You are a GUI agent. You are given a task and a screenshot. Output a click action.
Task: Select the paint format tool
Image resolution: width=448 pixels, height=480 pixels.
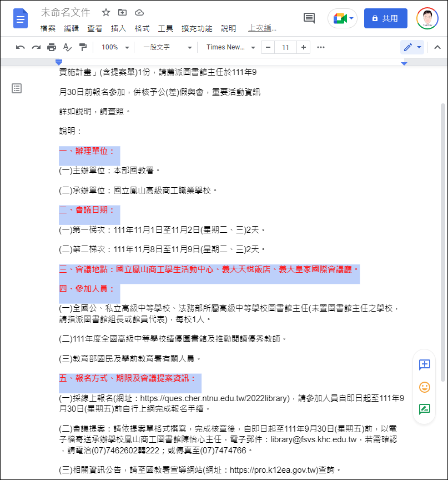point(82,47)
